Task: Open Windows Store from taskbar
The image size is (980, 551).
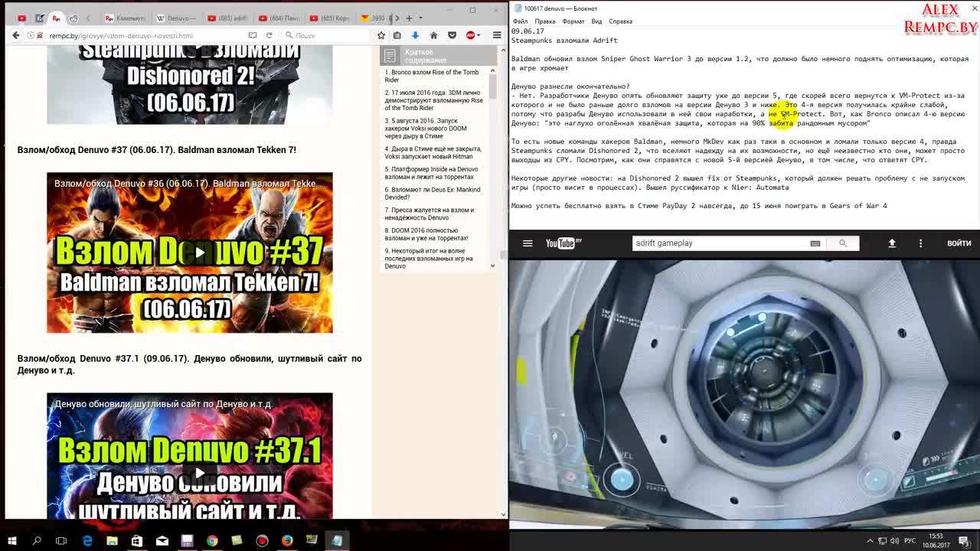Action: [x=137, y=541]
